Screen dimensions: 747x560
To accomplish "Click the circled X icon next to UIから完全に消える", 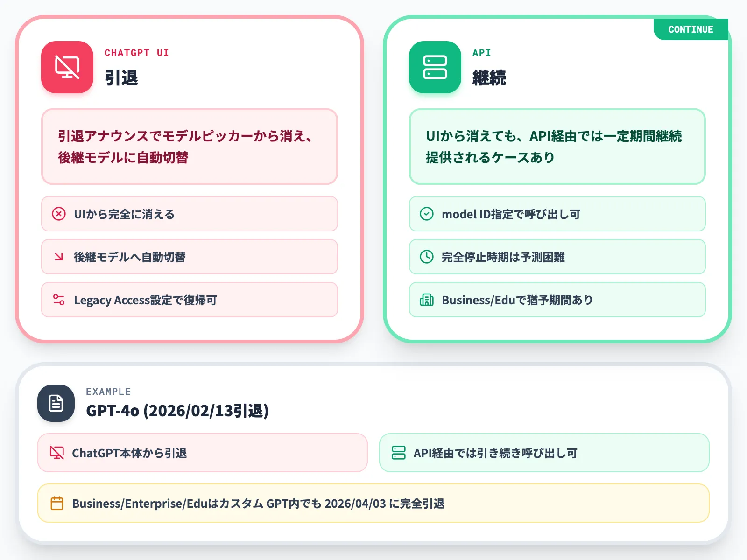I will point(59,214).
